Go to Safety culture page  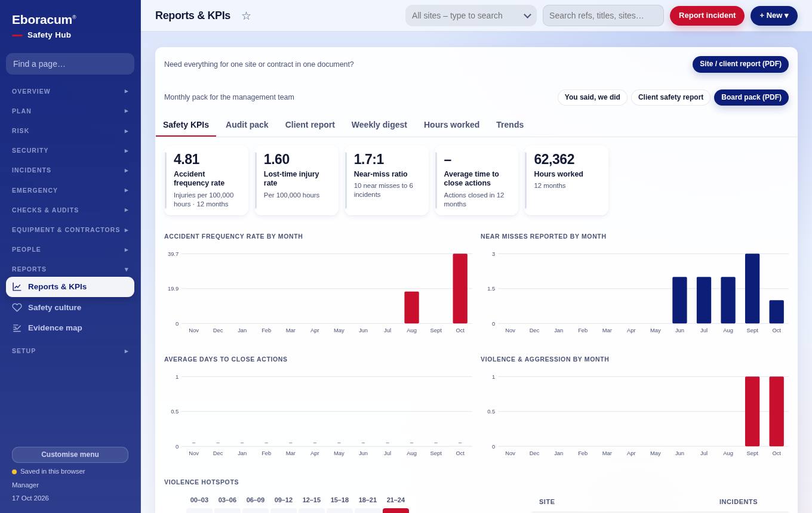70,308
